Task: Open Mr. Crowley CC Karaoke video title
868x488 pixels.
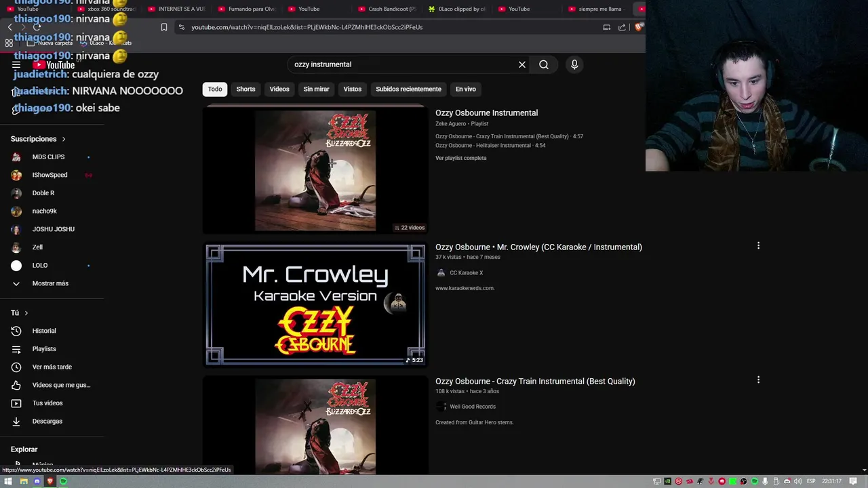Action: pyautogui.click(x=538, y=247)
